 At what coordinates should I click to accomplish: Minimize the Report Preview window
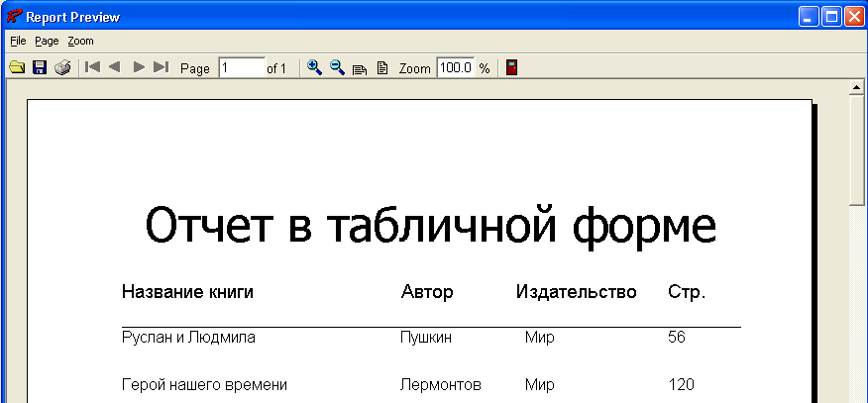809,17
